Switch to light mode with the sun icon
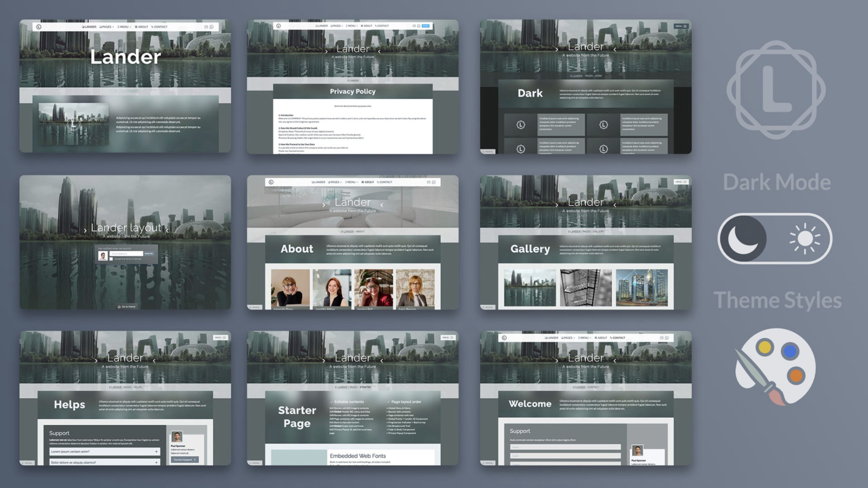This screenshot has height=488, width=868. [x=805, y=238]
